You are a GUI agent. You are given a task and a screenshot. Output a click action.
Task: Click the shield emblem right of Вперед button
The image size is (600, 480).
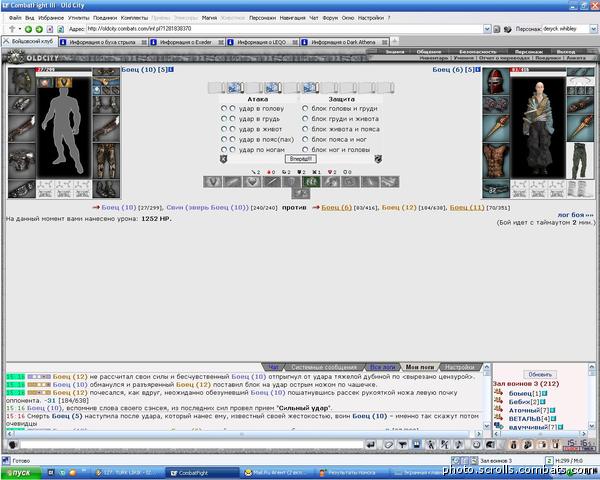(378, 158)
